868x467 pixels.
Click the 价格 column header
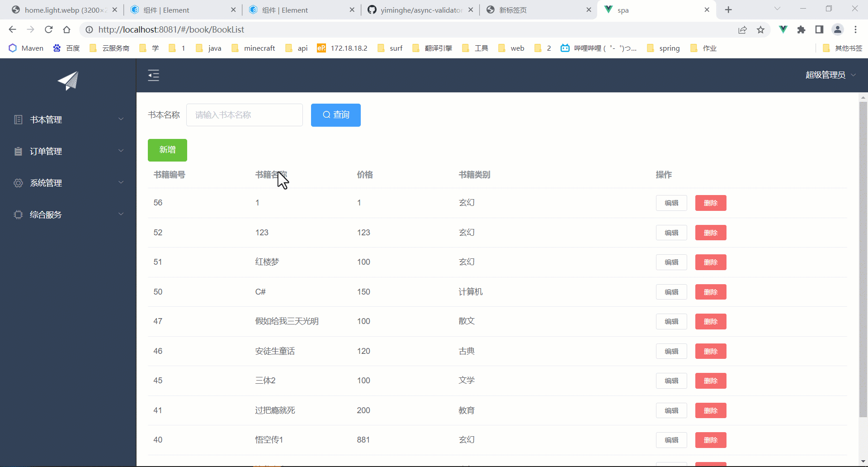(365, 175)
